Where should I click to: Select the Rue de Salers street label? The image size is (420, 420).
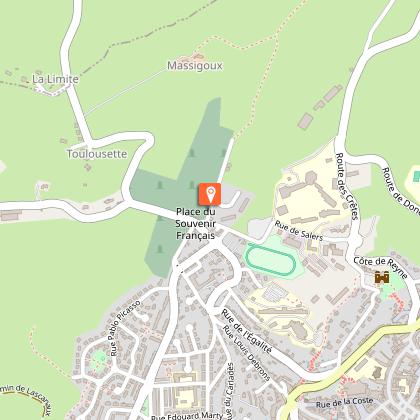(299, 231)
